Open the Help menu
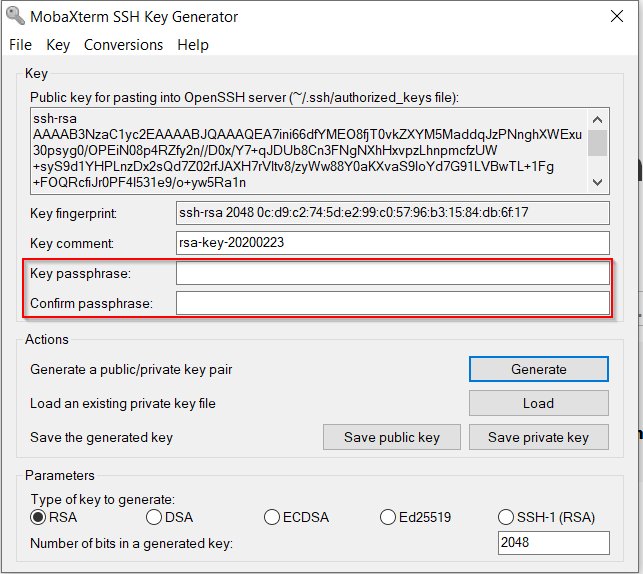 tap(193, 45)
